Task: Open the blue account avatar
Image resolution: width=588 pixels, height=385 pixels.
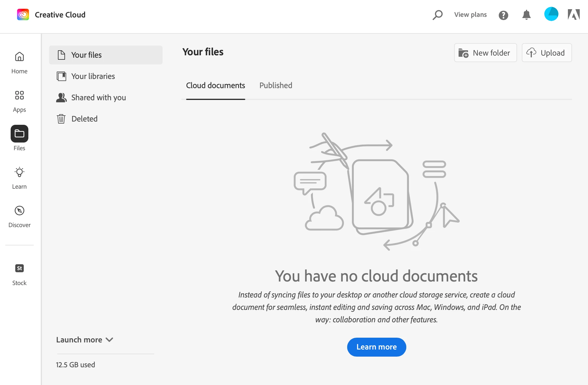Action: [x=551, y=14]
